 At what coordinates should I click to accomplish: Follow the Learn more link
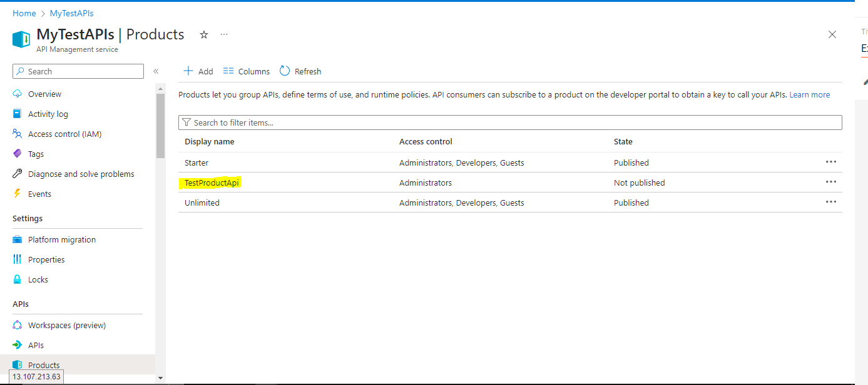click(810, 95)
